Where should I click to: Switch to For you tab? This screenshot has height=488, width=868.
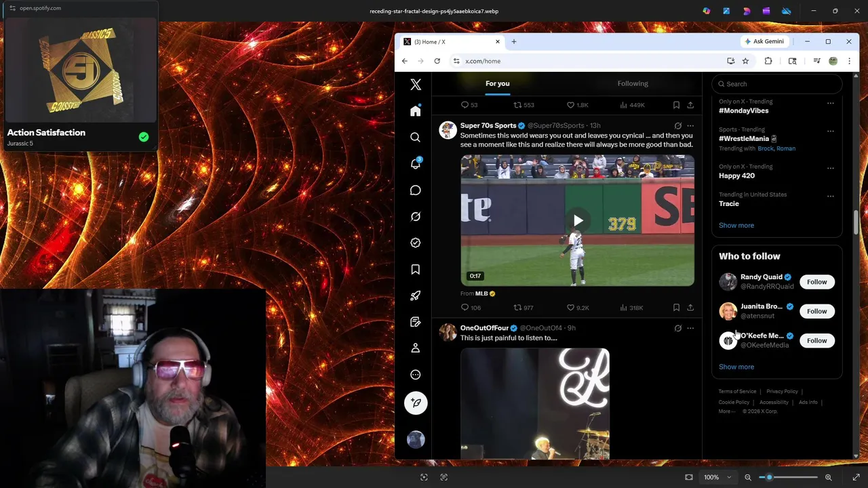tap(498, 83)
